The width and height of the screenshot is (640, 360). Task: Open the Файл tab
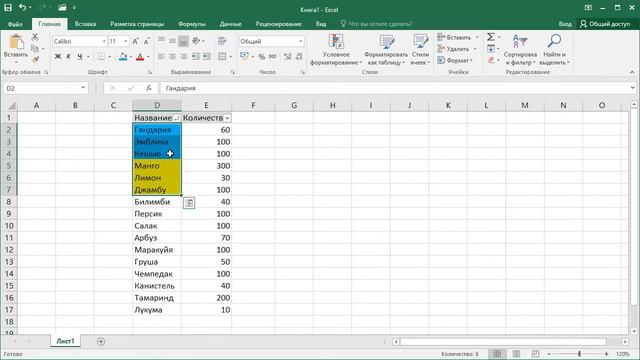tap(15, 24)
